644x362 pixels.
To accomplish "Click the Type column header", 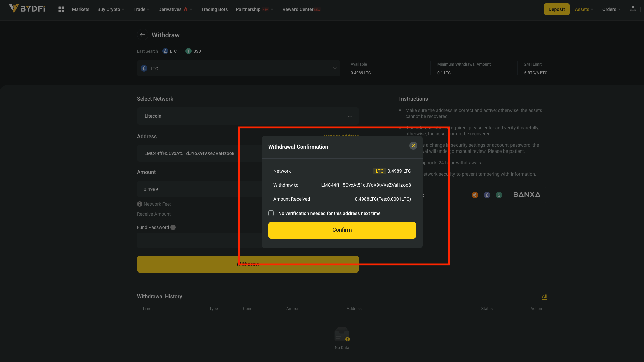I will point(214,309).
